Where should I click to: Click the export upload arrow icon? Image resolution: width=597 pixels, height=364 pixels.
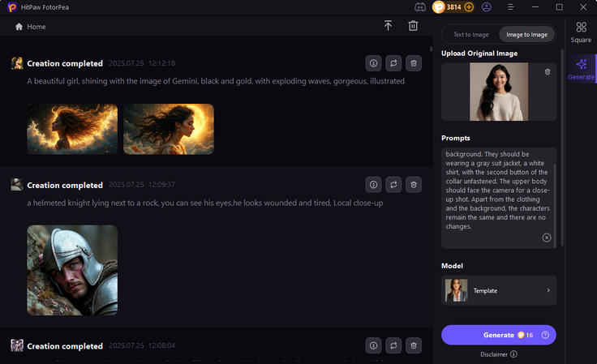[388, 26]
